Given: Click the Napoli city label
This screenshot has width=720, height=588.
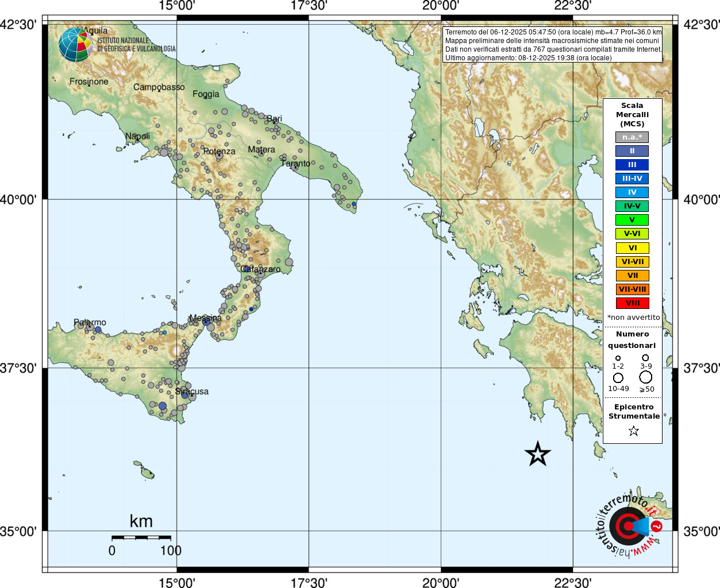Looking at the screenshot, I should pyautogui.click(x=137, y=136).
